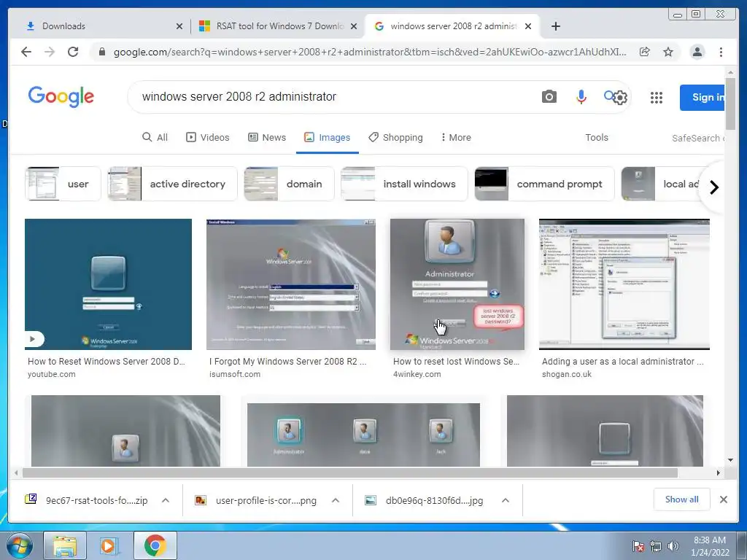Screen dimensions: 747x560
Task: Open Windows Explorer from the taskbar
Action: (x=64, y=545)
